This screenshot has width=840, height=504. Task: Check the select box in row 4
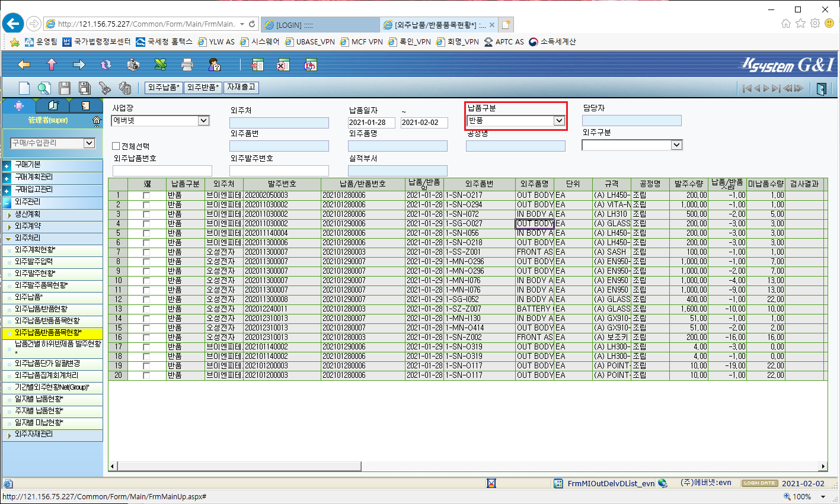(146, 224)
